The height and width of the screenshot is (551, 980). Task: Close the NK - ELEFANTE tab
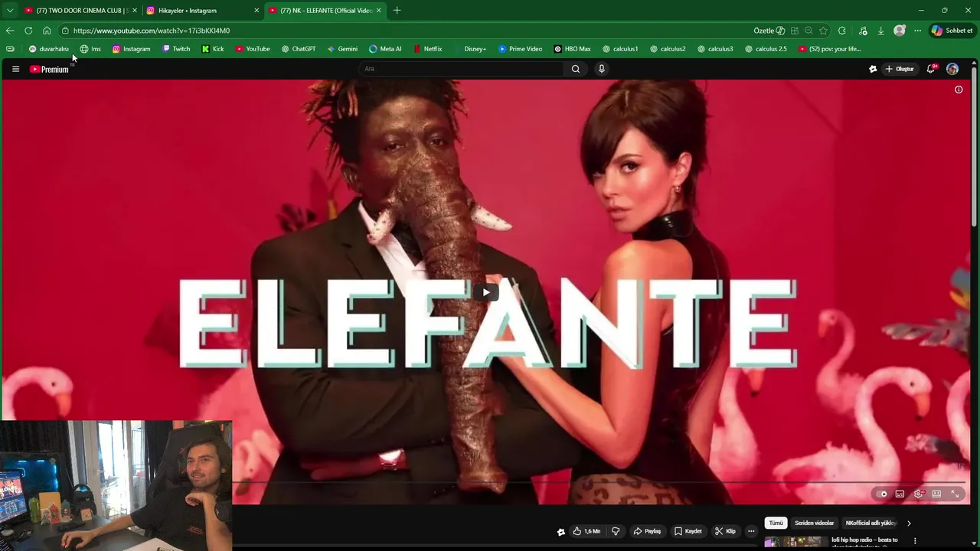tap(378, 11)
